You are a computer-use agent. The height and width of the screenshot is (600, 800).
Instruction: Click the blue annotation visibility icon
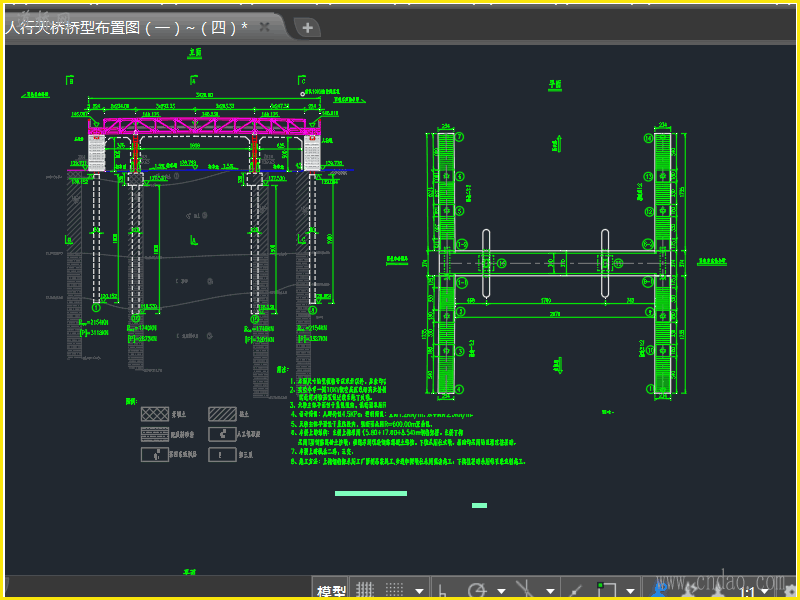(x=660, y=590)
